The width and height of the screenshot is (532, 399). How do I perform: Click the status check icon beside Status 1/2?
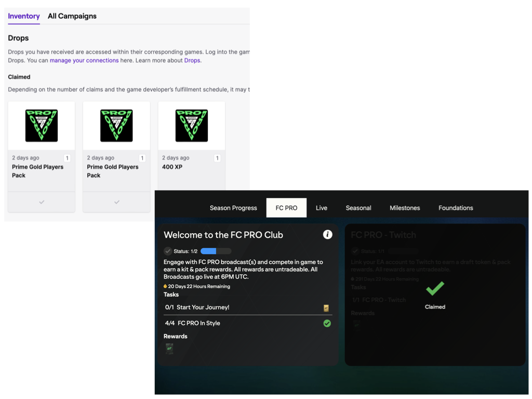coord(168,251)
